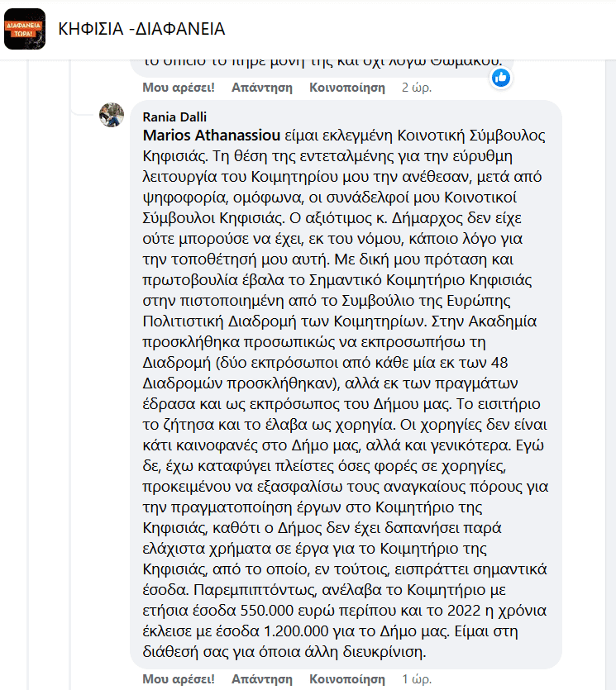Click Απάντηση under Rania Dalli's comment
The width and height of the screenshot is (616, 690).
click(262, 679)
